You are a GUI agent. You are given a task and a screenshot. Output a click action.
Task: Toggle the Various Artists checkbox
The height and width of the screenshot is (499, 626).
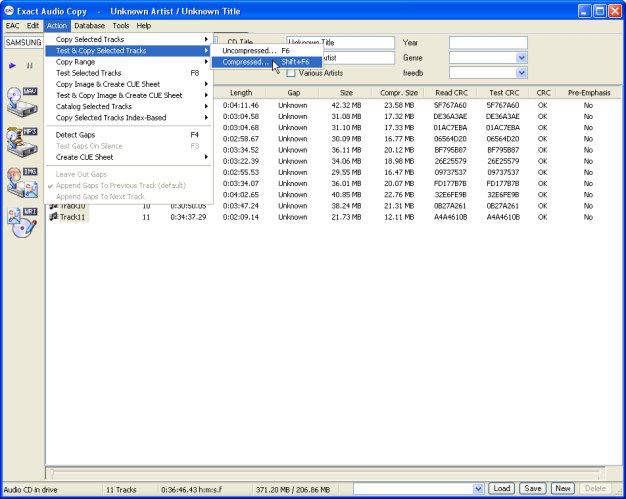coord(291,73)
